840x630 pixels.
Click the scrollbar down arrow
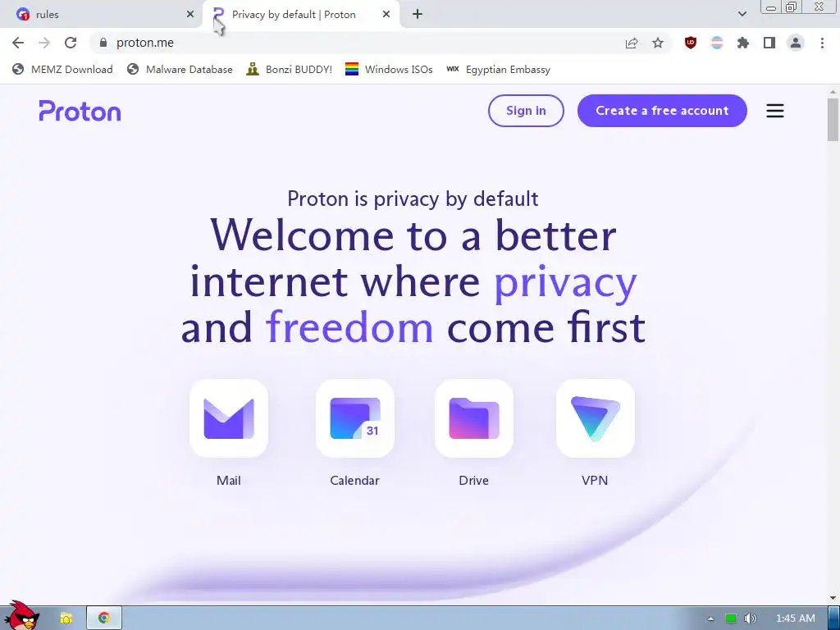click(x=833, y=598)
